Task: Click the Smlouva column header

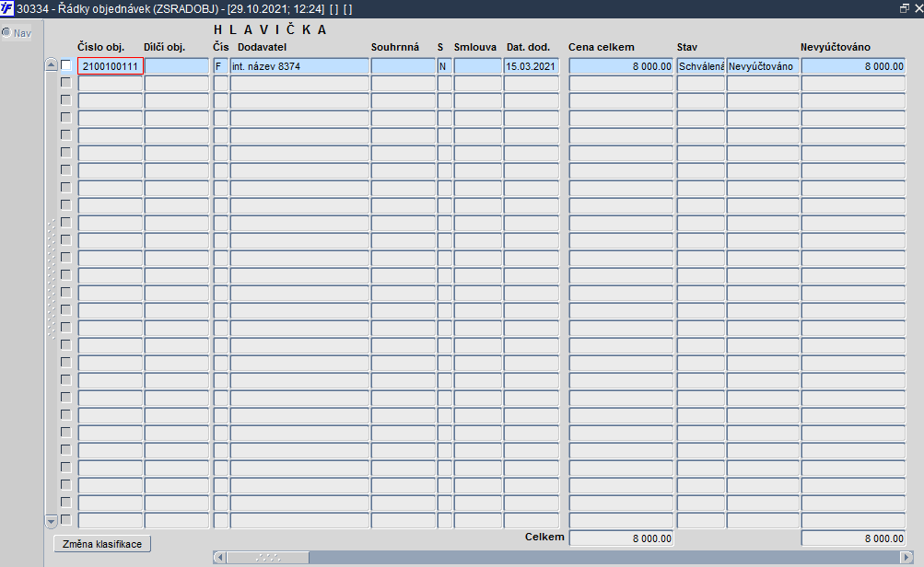Action: pyautogui.click(x=475, y=47)
